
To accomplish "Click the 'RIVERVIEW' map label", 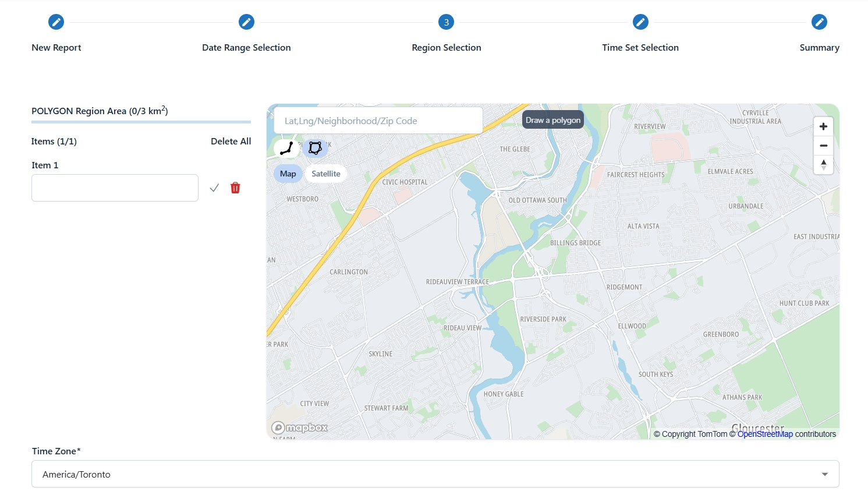I will point(650,126).
